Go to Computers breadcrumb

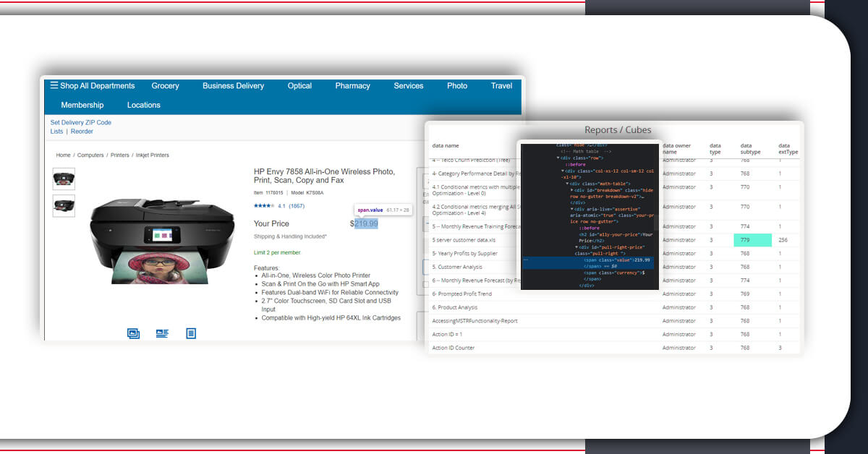point(90,155)
